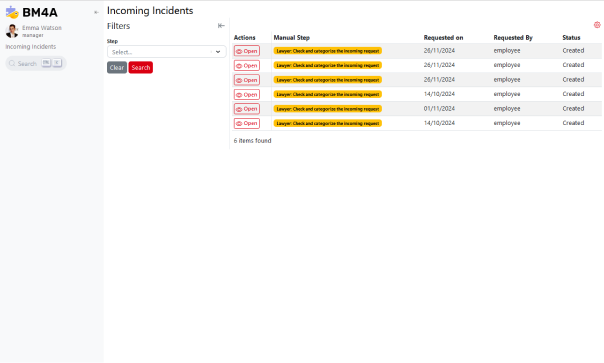Click the Manual Step column header
The width and height of the screenshot is (604, 363).
[292, 38]
